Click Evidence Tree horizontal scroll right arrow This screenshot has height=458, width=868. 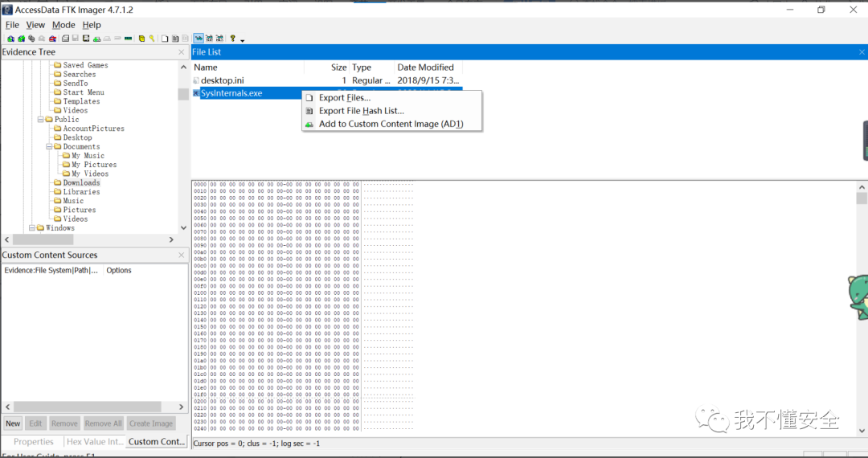(x=171, y=239)
